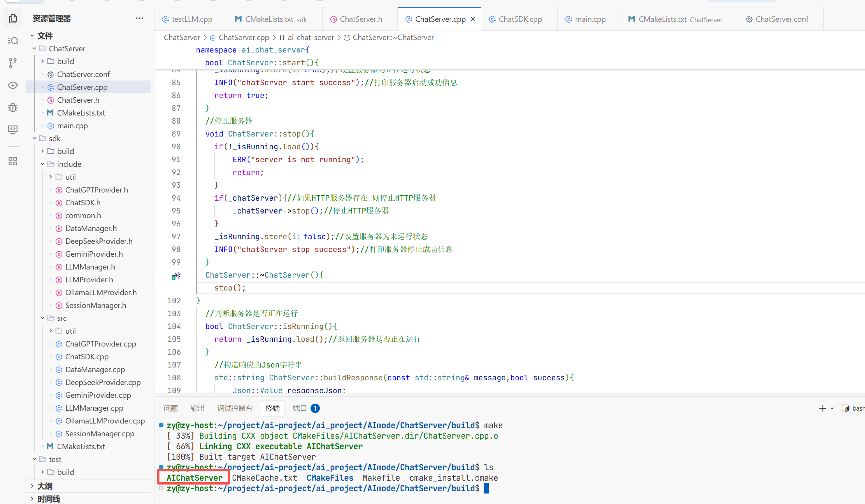Open the Debug bug icon in sidebar
865x504 pixels.
click(13, 107)
